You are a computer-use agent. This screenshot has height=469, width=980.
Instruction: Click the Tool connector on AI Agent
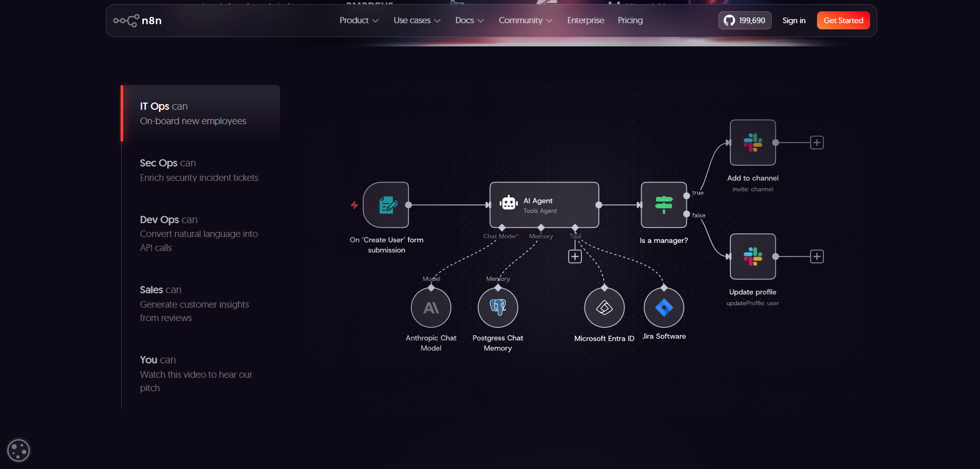[x=575, y=227]
